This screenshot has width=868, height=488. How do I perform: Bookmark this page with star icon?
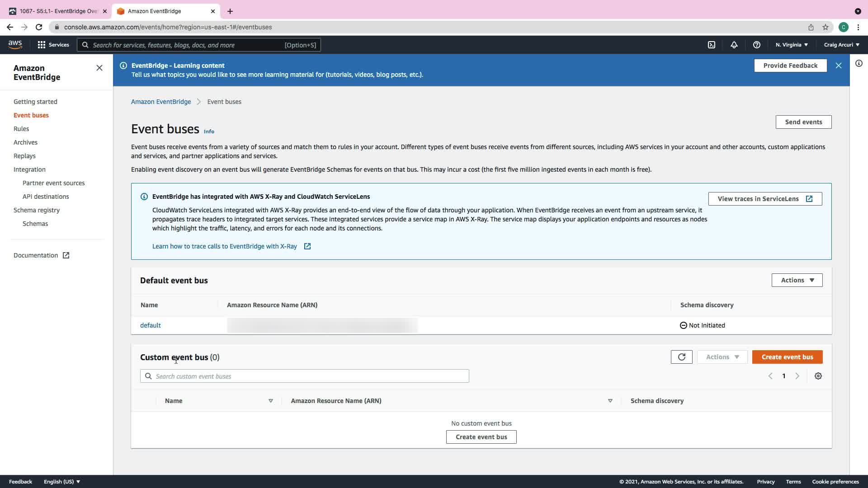click(826, 27)
